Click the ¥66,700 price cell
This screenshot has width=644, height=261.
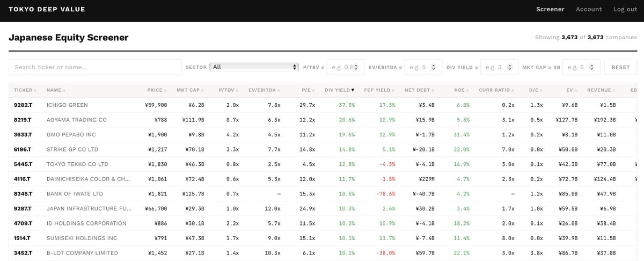click(x=156, y=208)
